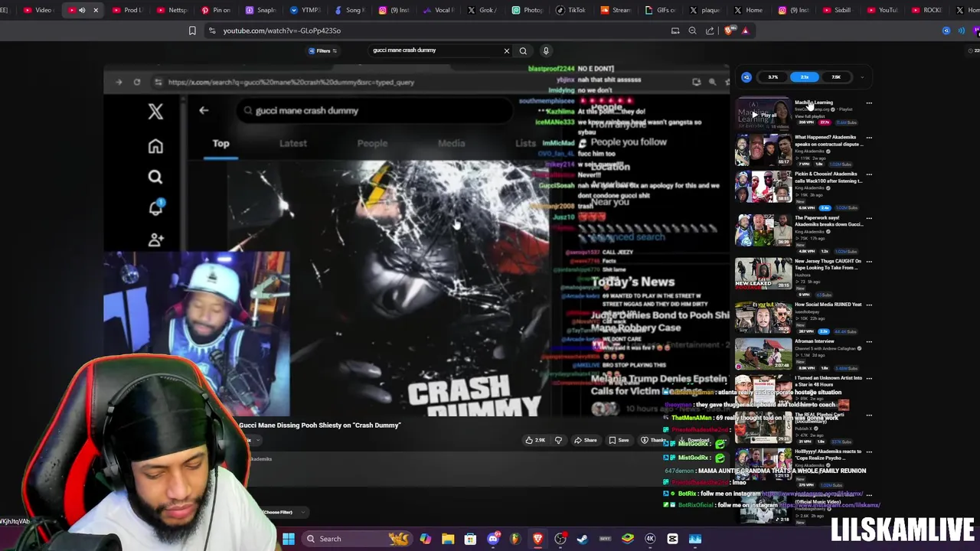Screen dimensions: 980x551
Task: Open 4K downloader app from taskbar
Action: pyautogui.click(x=650, y=539)
